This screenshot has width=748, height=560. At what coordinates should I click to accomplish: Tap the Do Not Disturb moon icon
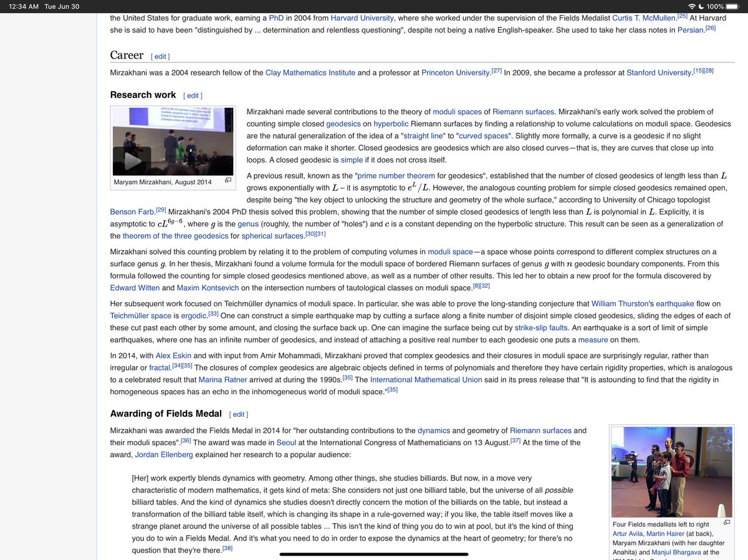click(x=701, y=6)
